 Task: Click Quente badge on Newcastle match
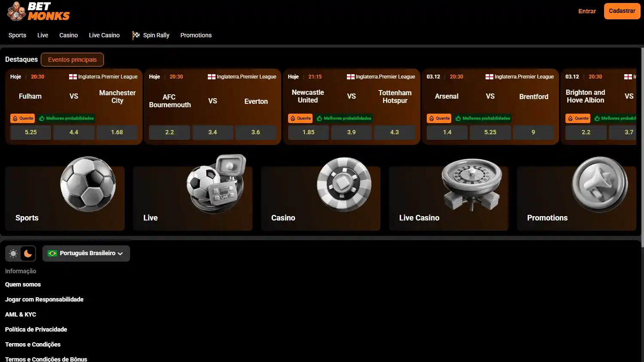pos(301,118)
